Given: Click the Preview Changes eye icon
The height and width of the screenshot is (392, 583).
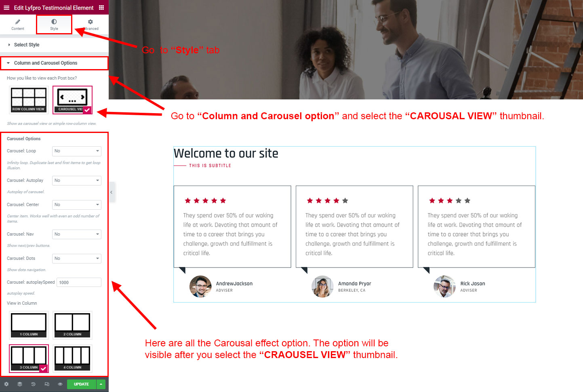Looking at the screenshot, I should (x=60, y=384).
